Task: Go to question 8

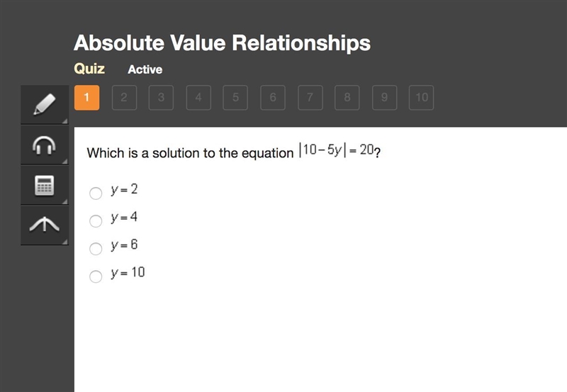Action: pyautogui.click(x=347, y=98)
